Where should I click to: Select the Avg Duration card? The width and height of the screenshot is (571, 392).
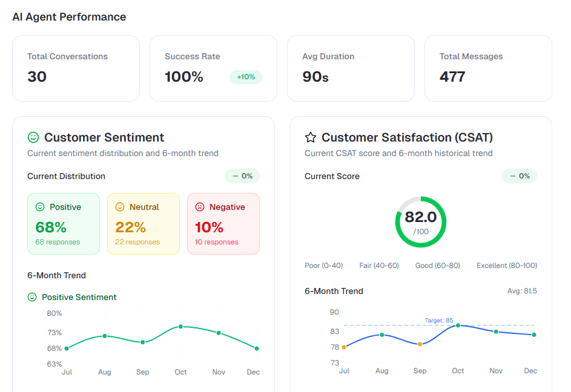coord(351,68)
